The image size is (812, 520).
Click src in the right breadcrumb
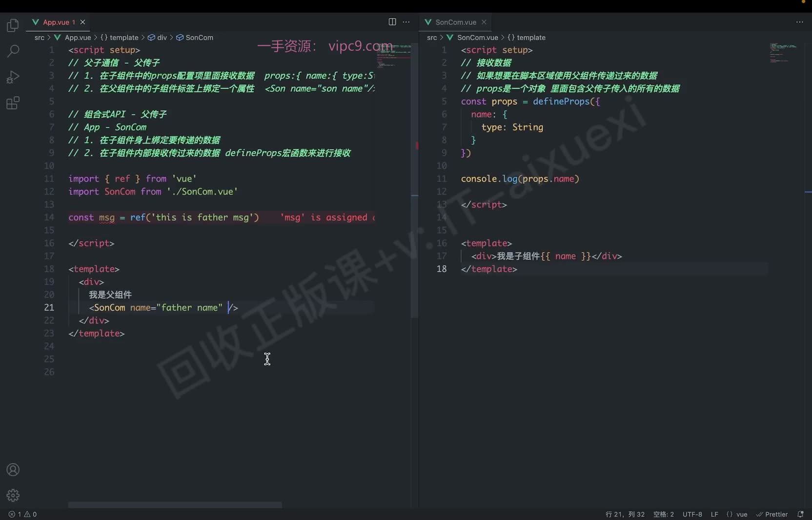pyautogui.click(x=432, y=38)
